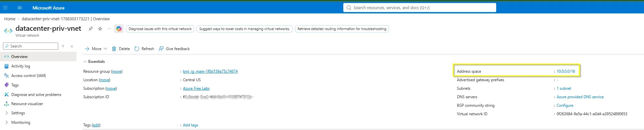Image resolution: width=644 pixels, height=130 pixels.
Task: Click the Access control people icon
Action: 7,76
